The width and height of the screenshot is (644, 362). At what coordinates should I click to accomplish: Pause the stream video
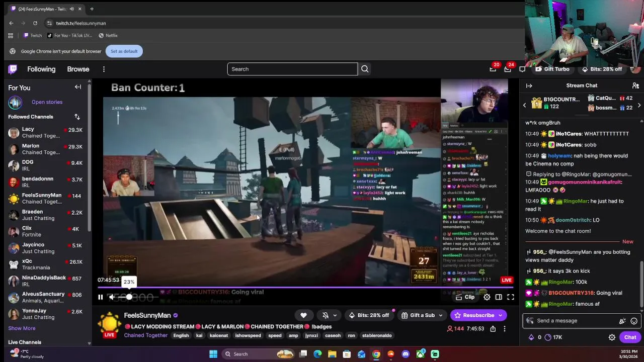[x=100, y=297]
